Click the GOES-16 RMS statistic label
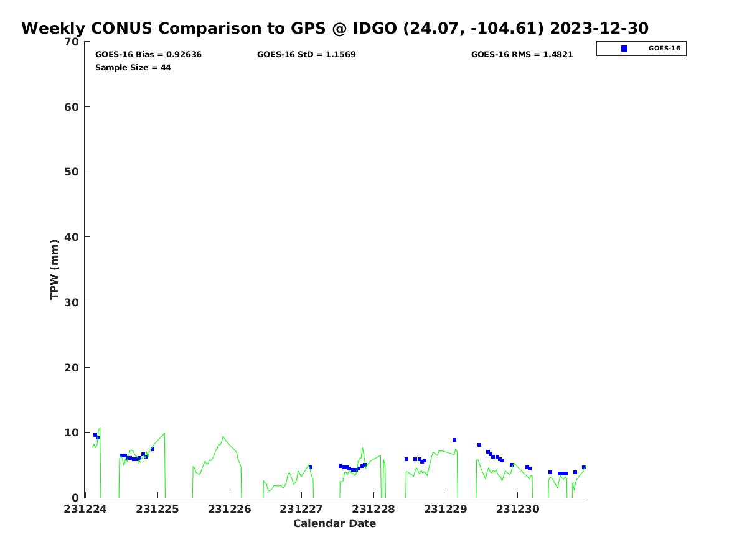The image size is (747, 560). pos(522,55)
